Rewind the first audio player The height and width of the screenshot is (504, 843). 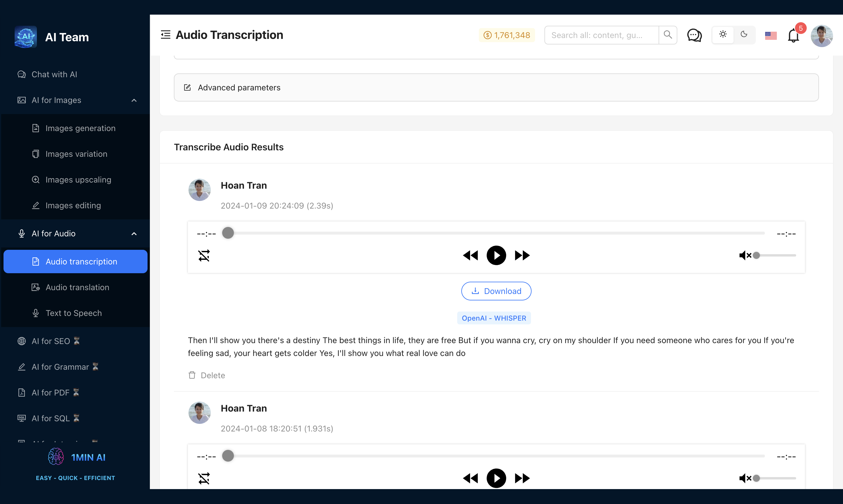tap(471, 255)
